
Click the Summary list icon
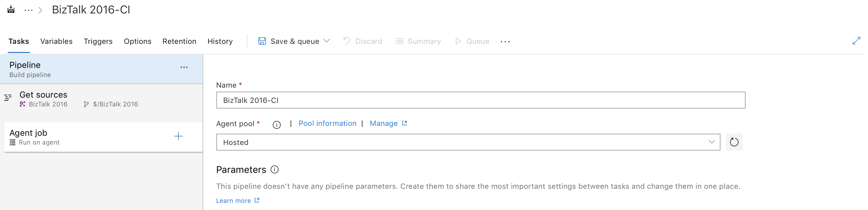[399, 41]
